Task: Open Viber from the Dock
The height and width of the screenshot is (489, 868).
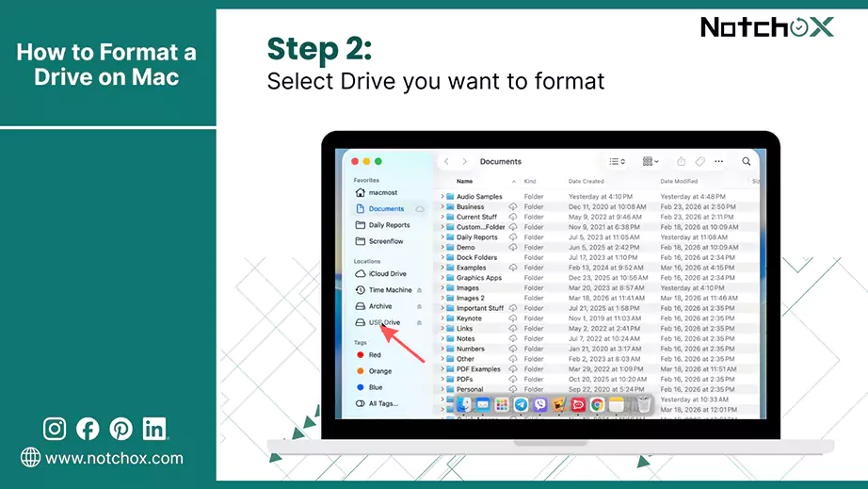Action: tap(539, 405)
